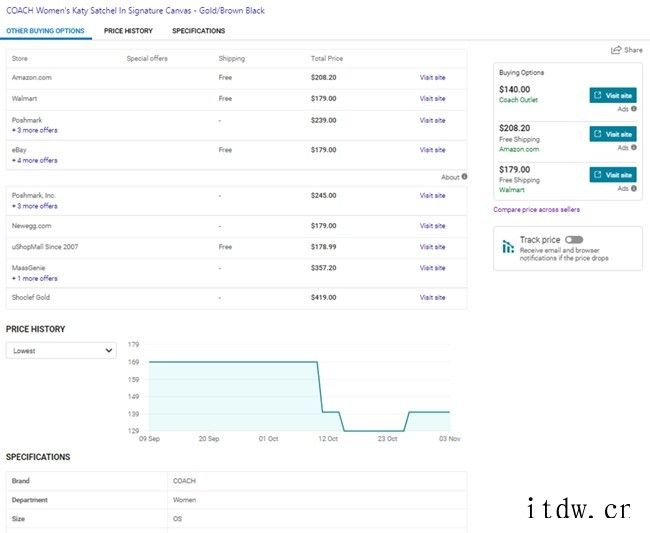The width and height of the screenshot is (650, 533).
Task: Visit site for the $140.00 Coach Outlet offer
Action: tap(613, 95)
